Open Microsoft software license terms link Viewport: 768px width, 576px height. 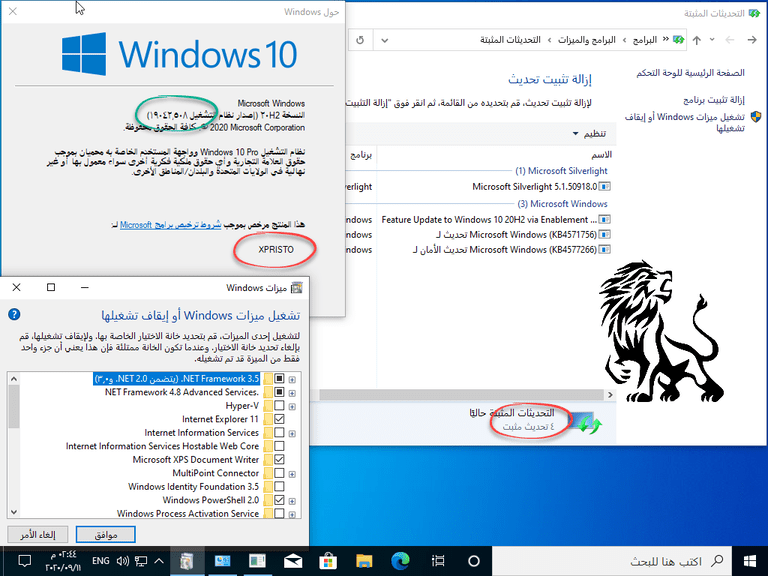pos(170,225)
